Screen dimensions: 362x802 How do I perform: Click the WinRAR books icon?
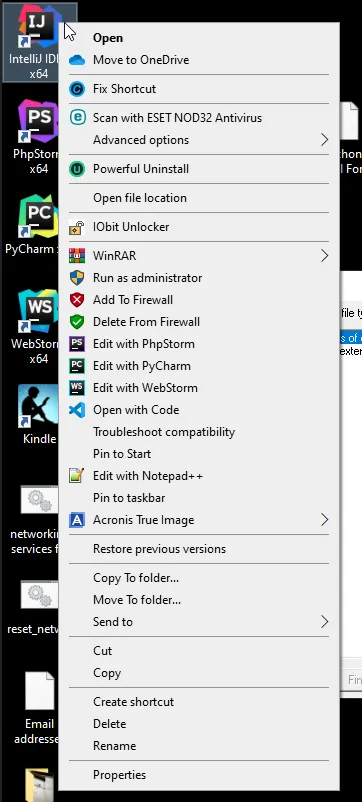pos(77,256)
